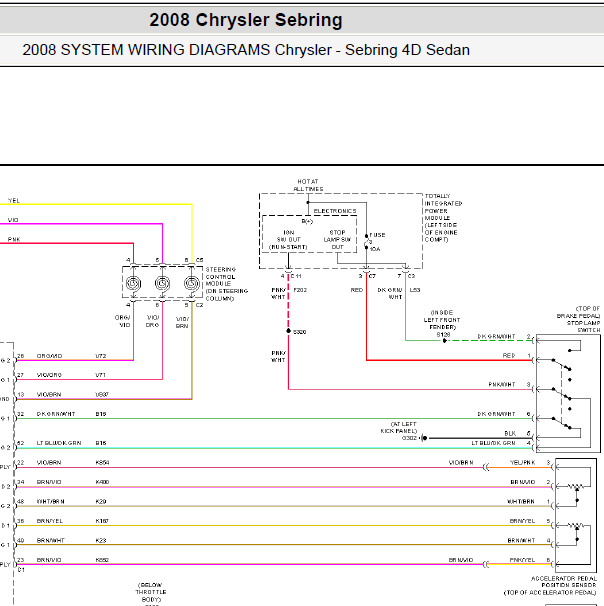Click the "DK GRN/WHT" label at pin 32

pyautogui.click(x=56, y=414)
